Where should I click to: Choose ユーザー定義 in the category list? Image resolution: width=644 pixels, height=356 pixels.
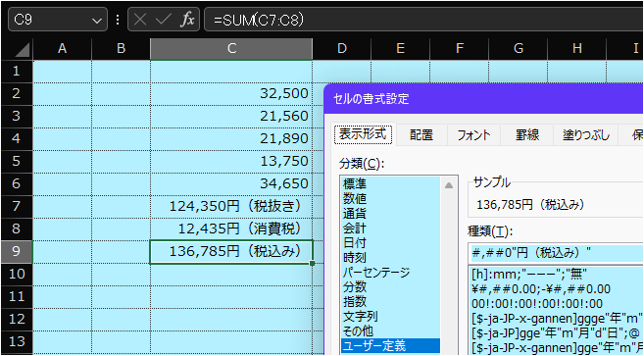pyautogui.click(x=390, y=346)
